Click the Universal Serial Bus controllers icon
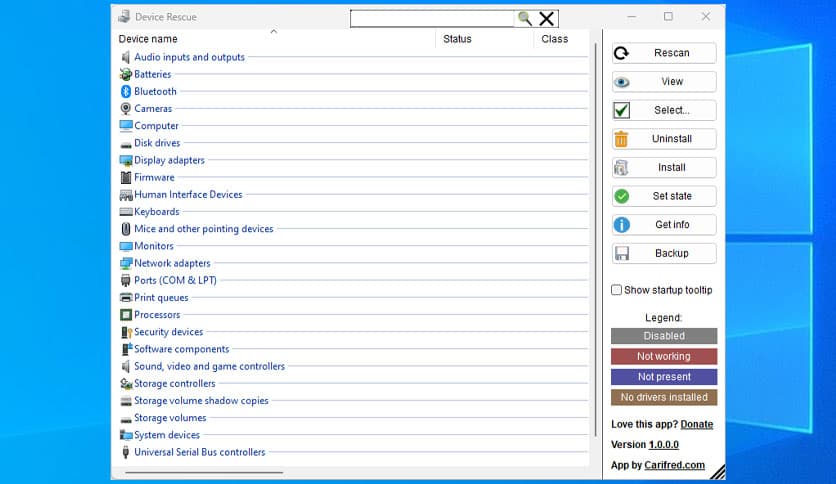Viewport: 836px width, 484px height. pyautogui.click(x=126, y=452)
